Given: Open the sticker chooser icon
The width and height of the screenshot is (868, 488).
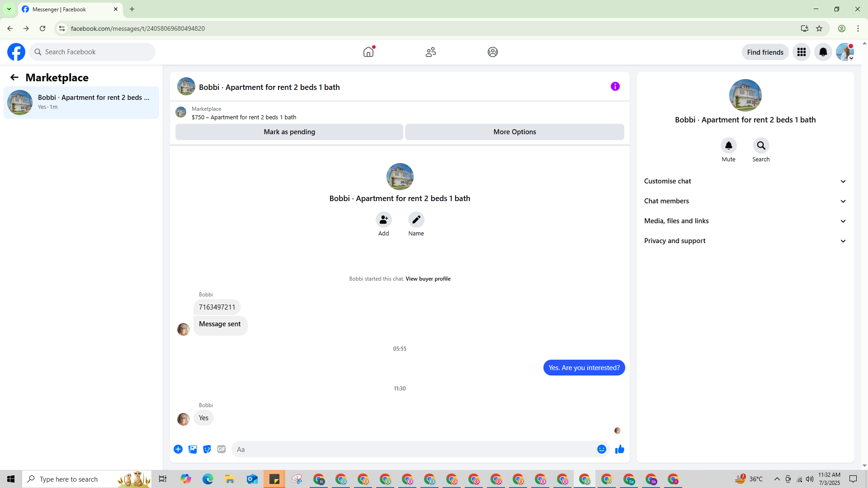Looking at the screenshot, I should point(207,449).
